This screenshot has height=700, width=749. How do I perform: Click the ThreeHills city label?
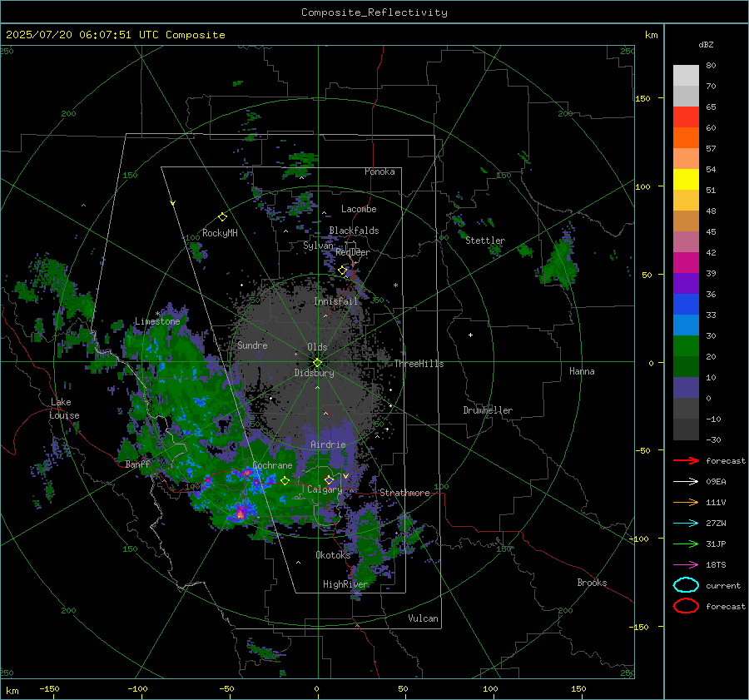pos(419,364)
